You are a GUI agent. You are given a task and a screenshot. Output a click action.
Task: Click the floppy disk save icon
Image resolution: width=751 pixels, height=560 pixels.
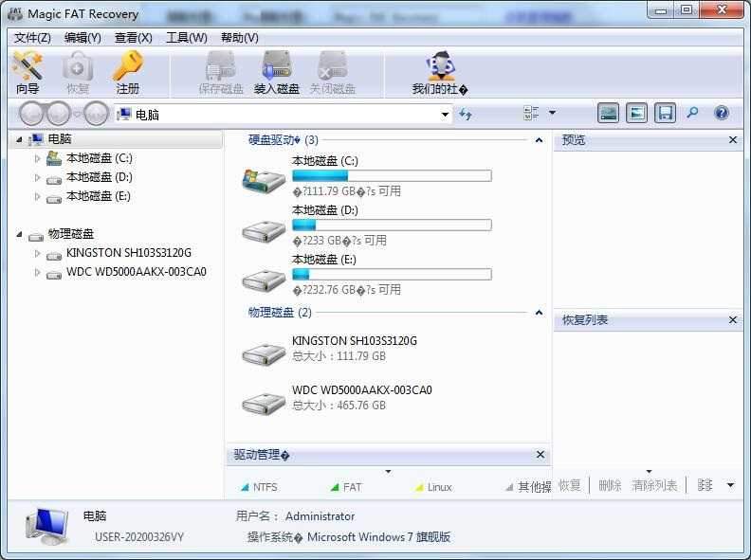[x=665, y=114]
